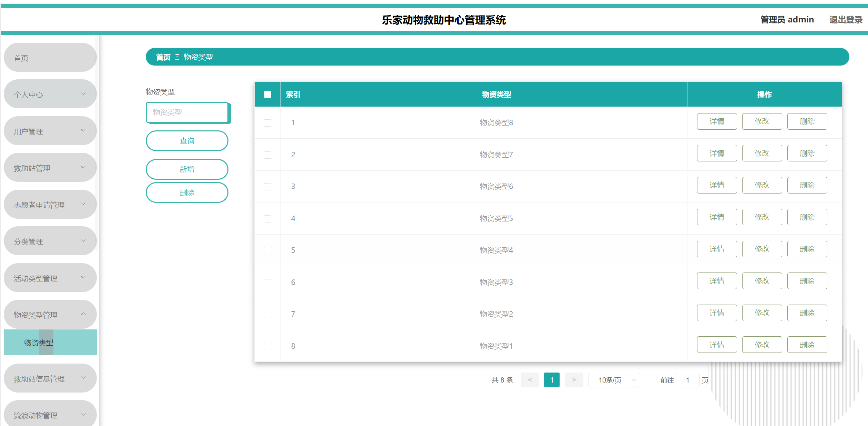Expand the 个人中心 sidebar menu
Image resolution: width=868 pixels, height=426 pixels.
click(x=50, y=94)
